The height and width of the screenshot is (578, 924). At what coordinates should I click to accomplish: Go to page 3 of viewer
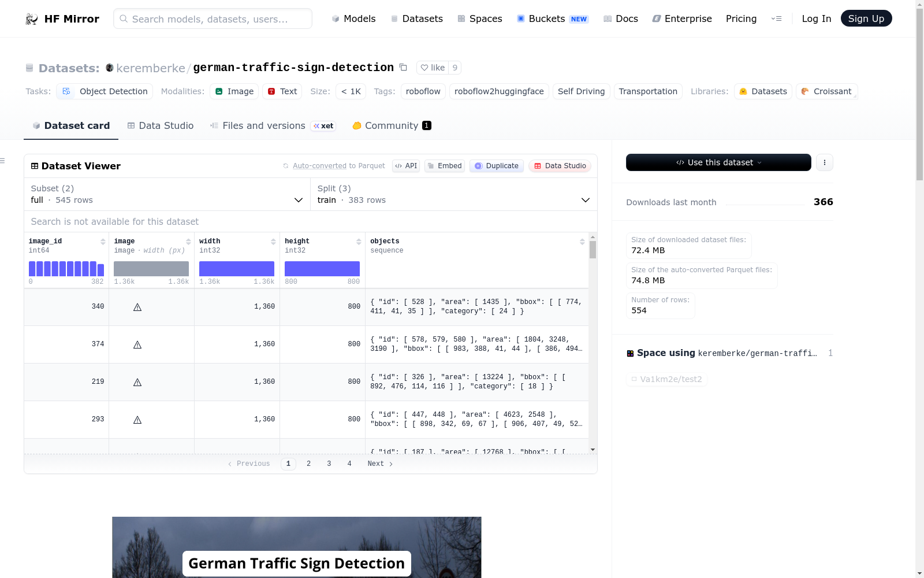(x=329, y=464)
